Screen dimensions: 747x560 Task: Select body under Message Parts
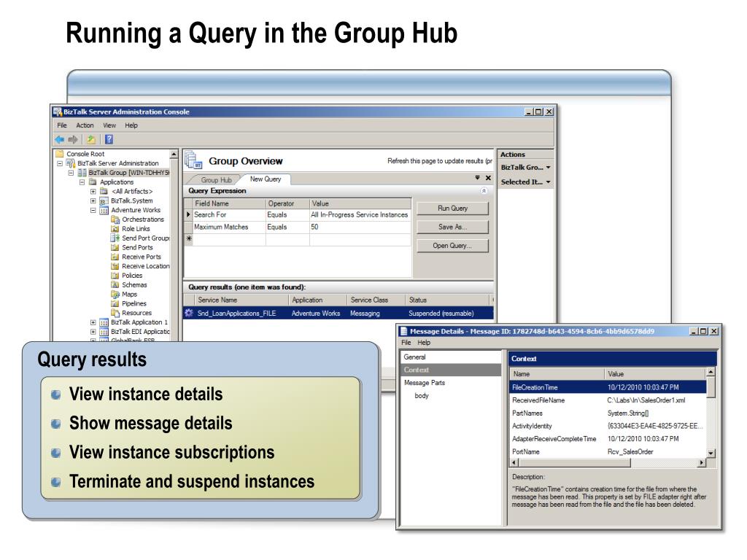(x=422, y=396)
